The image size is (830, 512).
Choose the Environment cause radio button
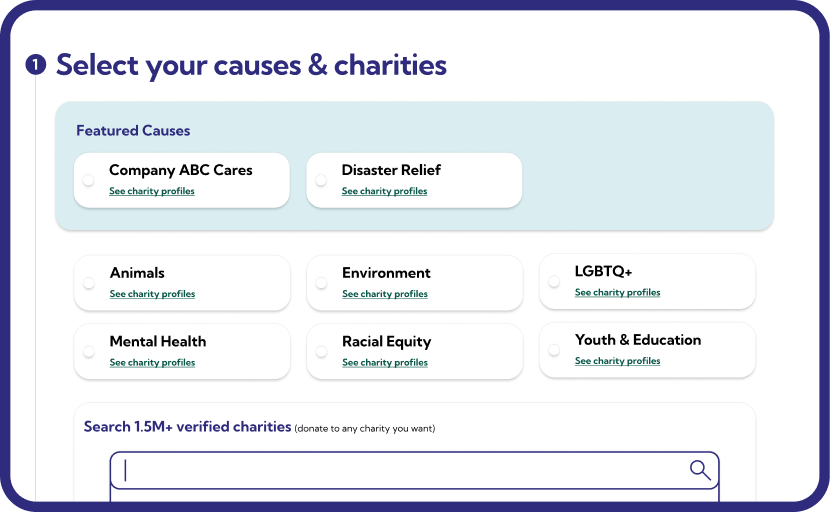point(321,283)
